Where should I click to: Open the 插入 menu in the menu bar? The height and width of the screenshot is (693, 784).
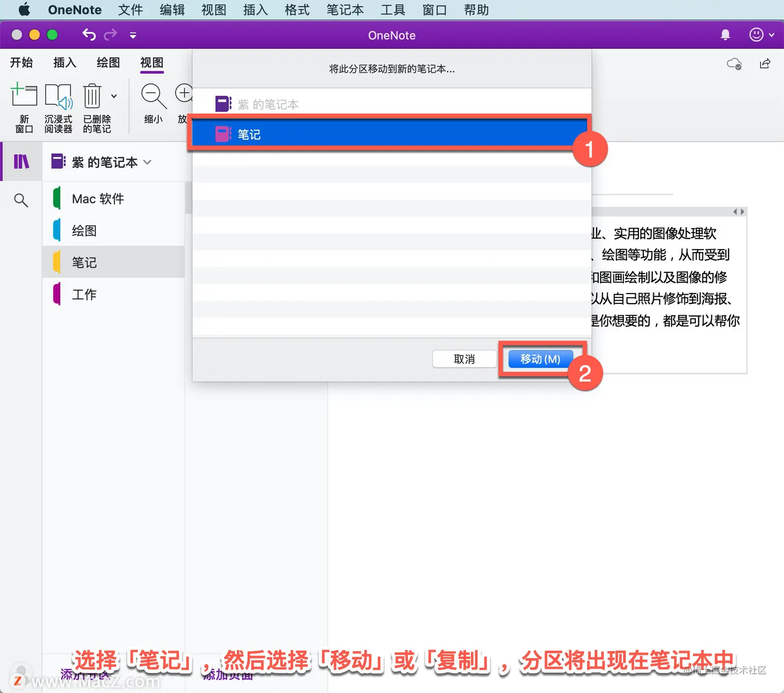(x=256, y=9)
